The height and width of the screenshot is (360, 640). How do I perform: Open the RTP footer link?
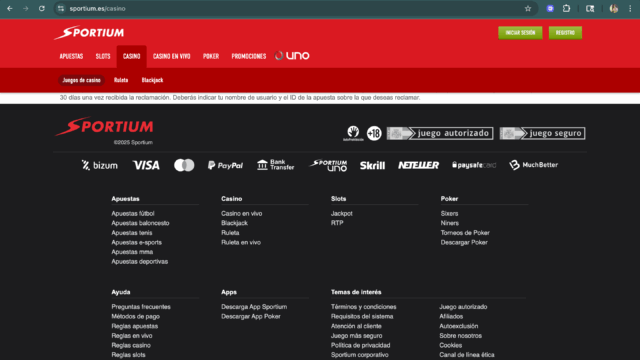coord(337,223)
